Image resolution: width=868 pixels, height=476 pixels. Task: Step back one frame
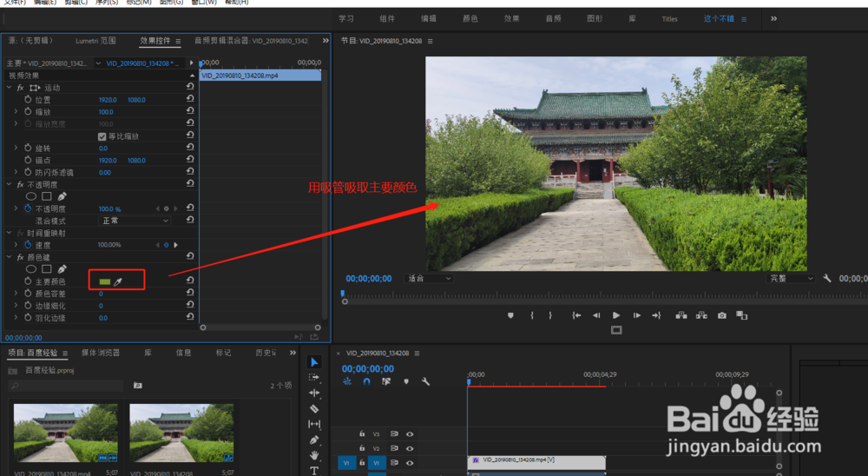596,315
